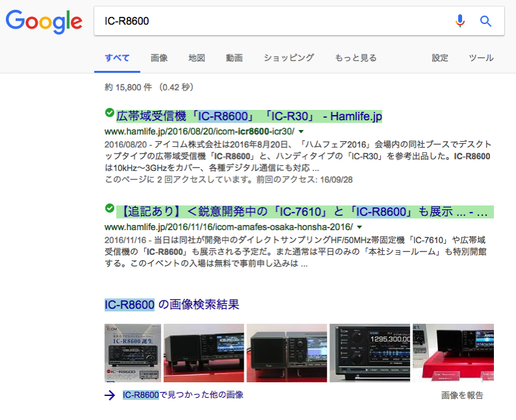Viewport: 516px width, 420px height.
Task: Switch to the 画像 tab
Action: click(x=159, y=58)
